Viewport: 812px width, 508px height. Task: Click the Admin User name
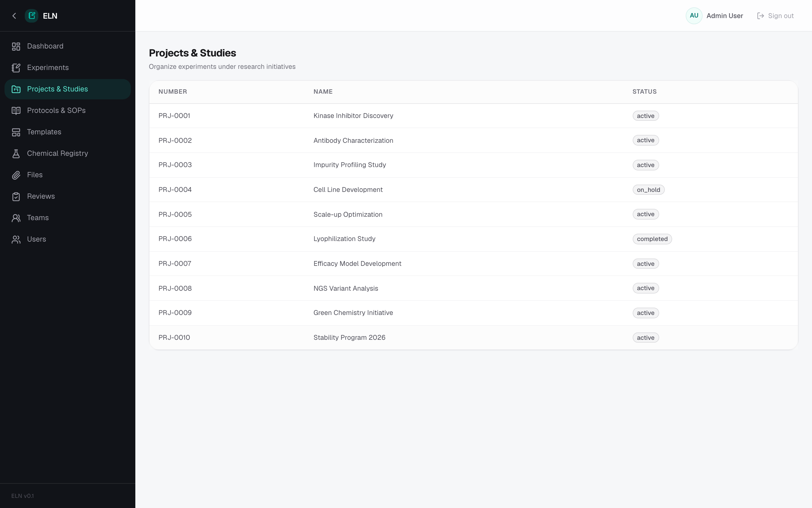pos(724,16)
